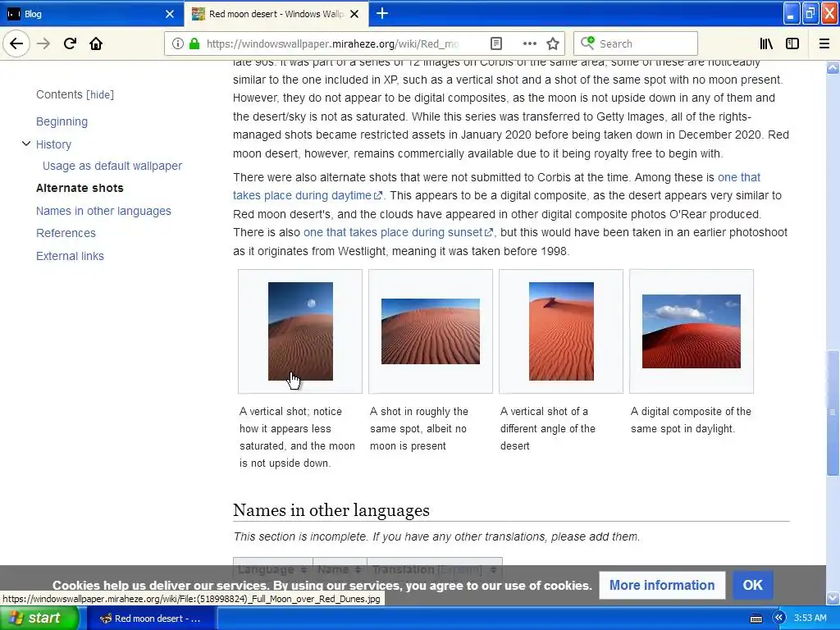Open the daylight digital composite thumbnail
The width and height of the screenshot is (840, 630).
pos(691,331)
